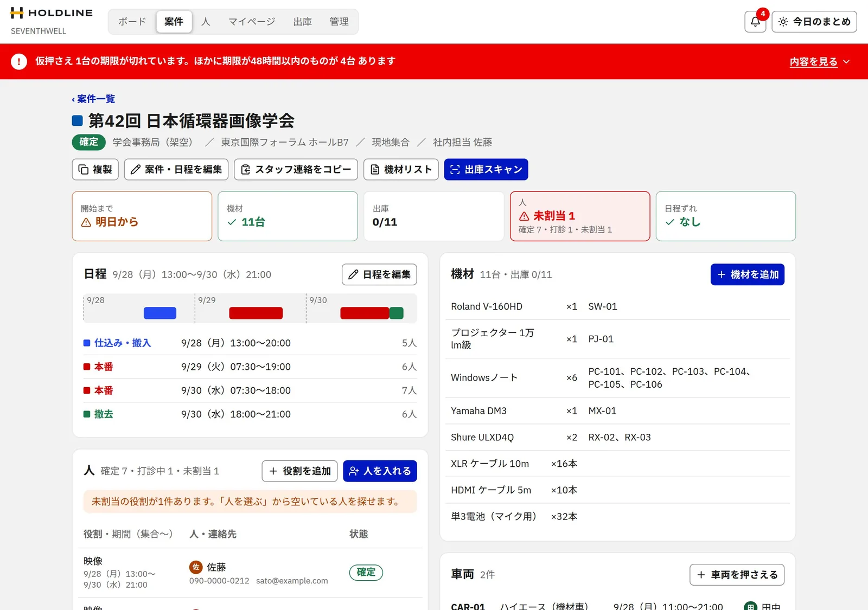This screenshot has height=610, width=868.
Task: Open the 出庫 tab
Action: tap(303, 22)
